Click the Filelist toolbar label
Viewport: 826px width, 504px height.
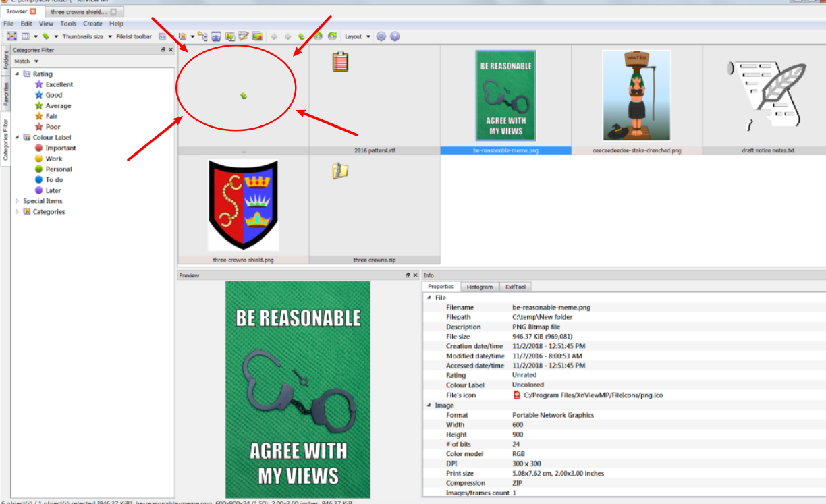point(134,36)
